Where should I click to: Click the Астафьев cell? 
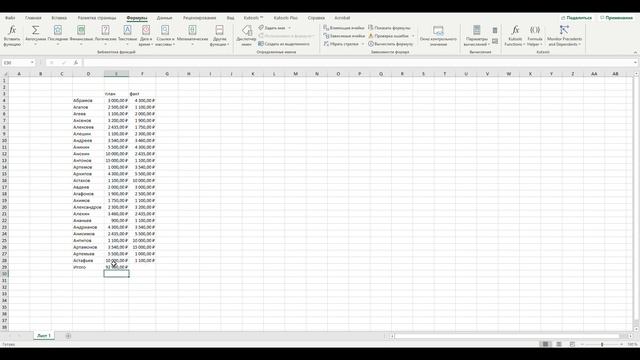pyautogui.click(x=88, y=260)
